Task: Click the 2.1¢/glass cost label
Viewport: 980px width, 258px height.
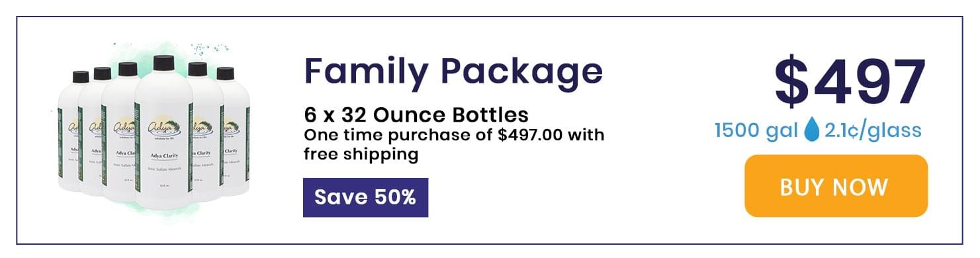Action: 873,131
